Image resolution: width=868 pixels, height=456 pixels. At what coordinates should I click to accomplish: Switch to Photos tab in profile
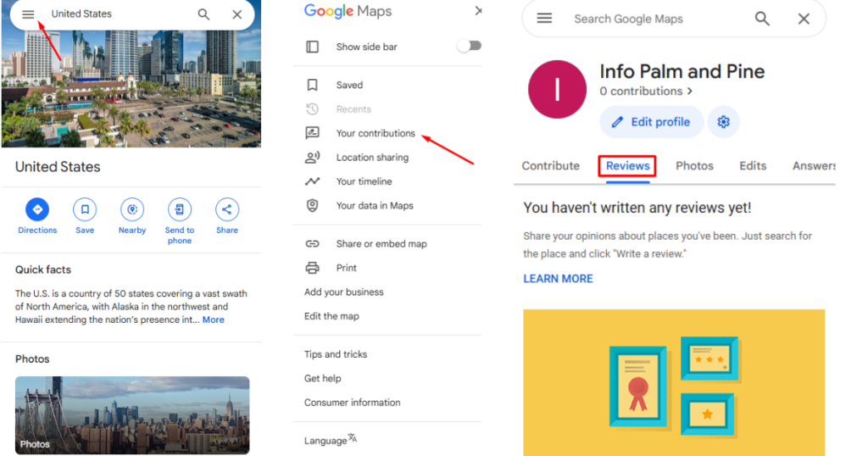point(694,166)
